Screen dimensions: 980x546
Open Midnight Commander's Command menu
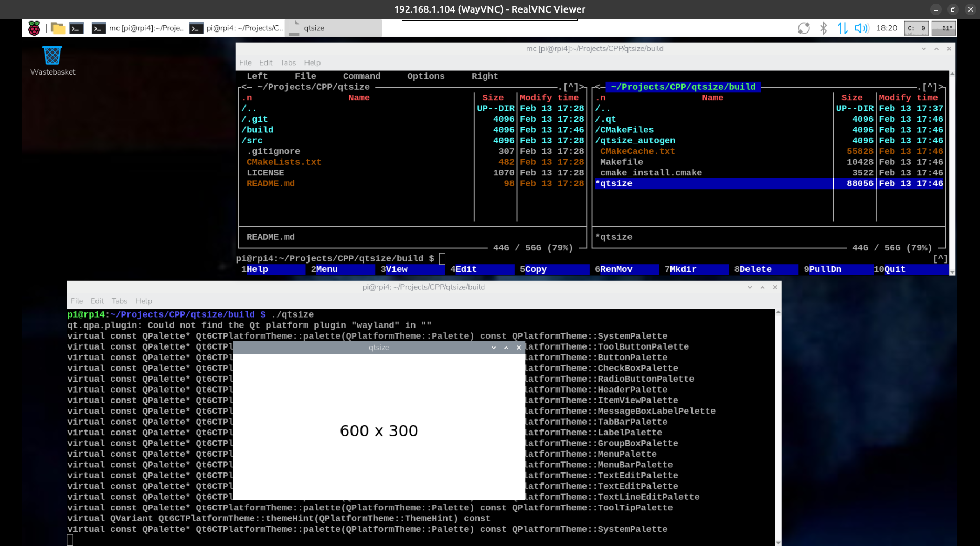tap(361, 76)
